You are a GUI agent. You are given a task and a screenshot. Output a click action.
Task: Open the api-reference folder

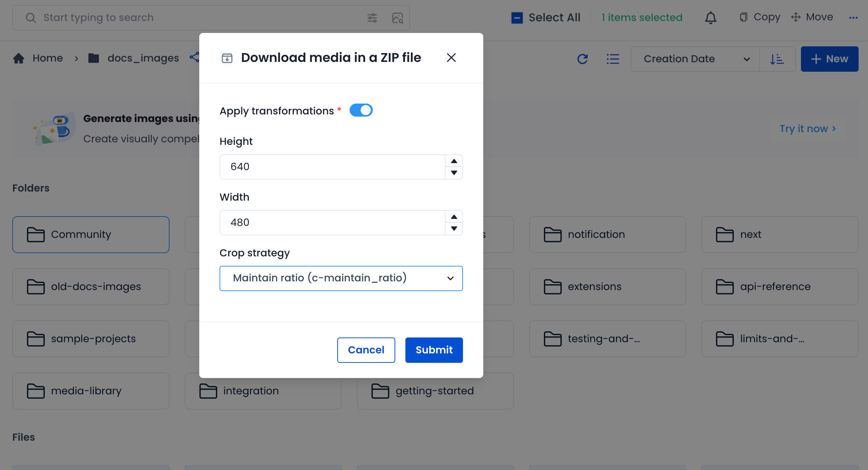[x=780, y=287]
